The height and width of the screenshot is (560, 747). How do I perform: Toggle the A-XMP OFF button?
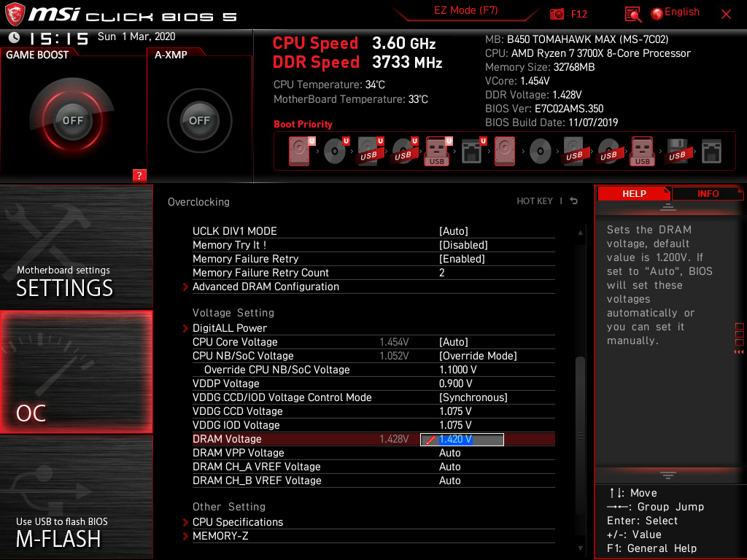(x=199, y=120)
